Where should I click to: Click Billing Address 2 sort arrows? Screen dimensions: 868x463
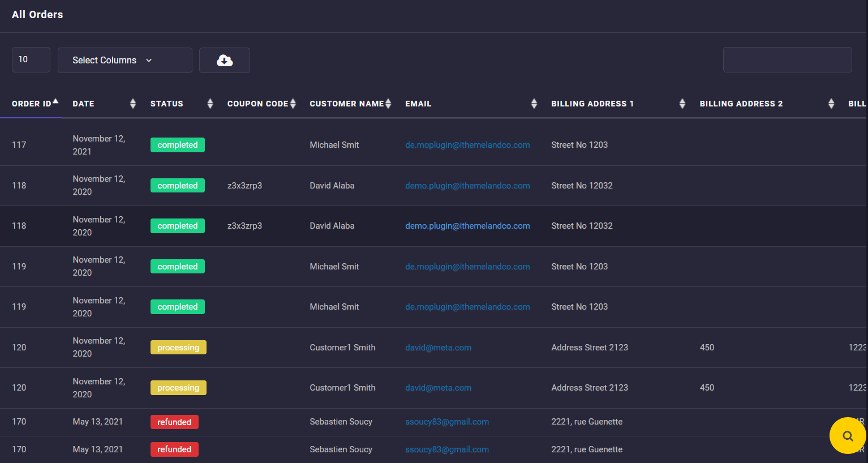click(831, 104)
